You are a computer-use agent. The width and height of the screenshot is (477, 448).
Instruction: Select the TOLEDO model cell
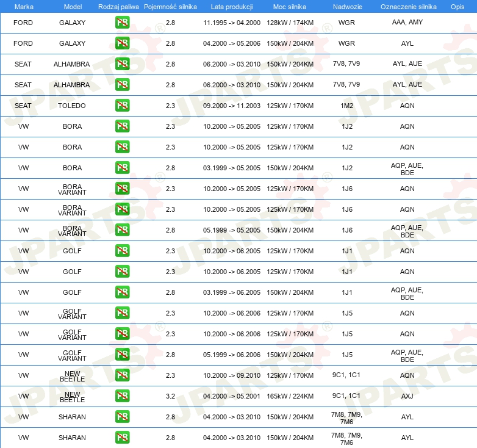tap(72, 106)
